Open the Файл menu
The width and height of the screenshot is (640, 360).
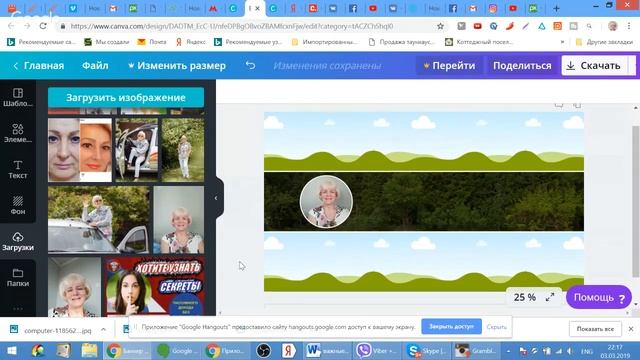(x=95, y=66)
